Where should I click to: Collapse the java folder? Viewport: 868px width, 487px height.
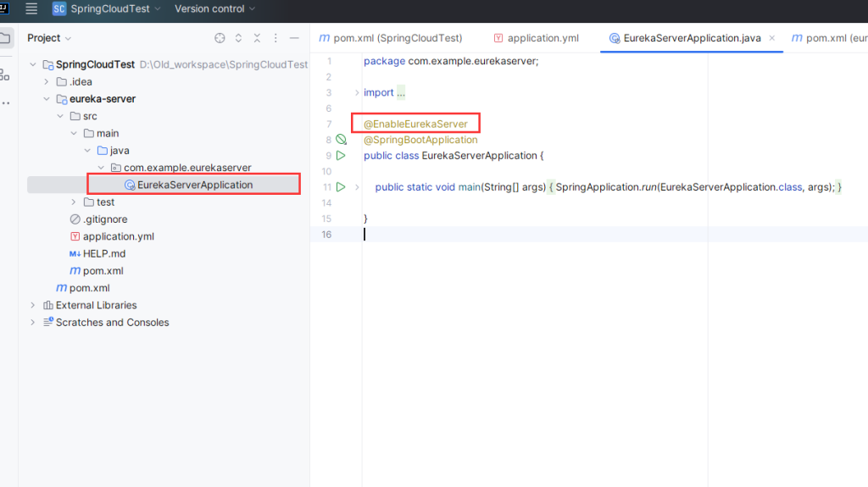tap(87, 151)
